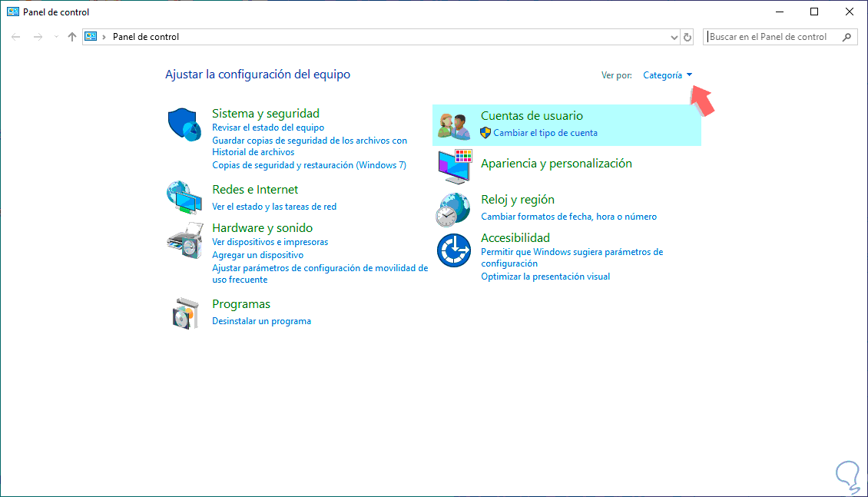The height and width of the screenshot is (497, 868).
Task: Open Sistema y seguridad category
Action: [x=266, y=114]
